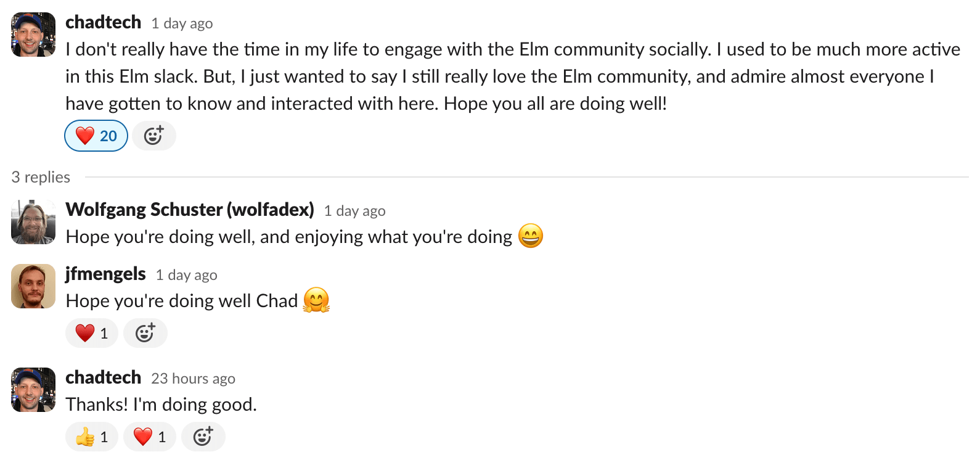Open chadtech's avatar on the last reply
The height and width of the screenshot is (465, 980).
coord(33,390)
